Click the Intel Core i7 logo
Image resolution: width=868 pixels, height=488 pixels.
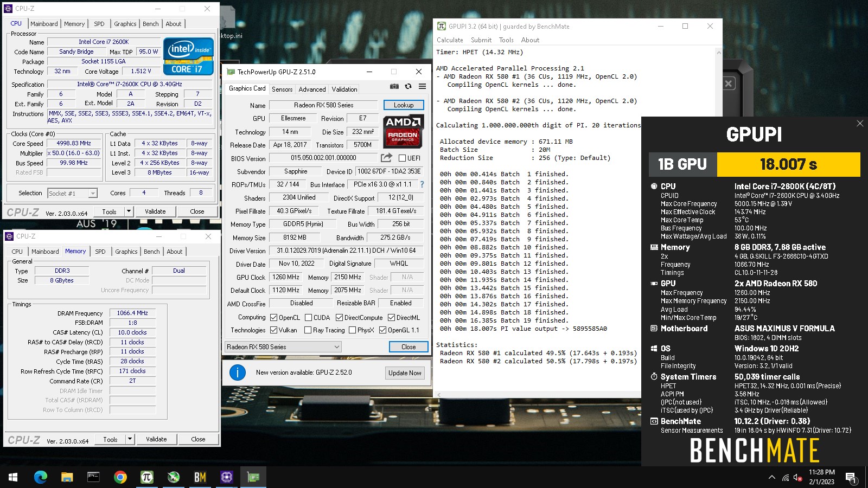[x=188, y=56]
